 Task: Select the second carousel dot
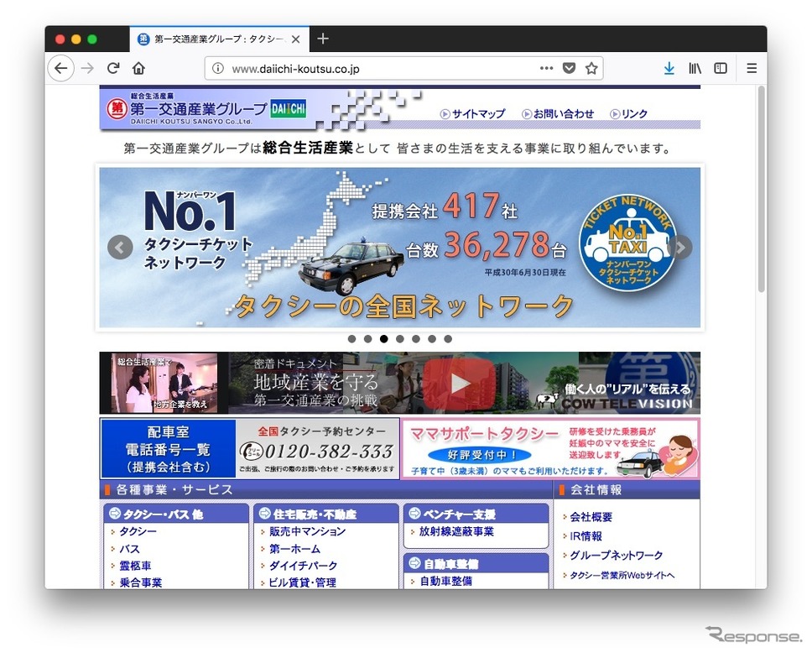tap(367, 339)
